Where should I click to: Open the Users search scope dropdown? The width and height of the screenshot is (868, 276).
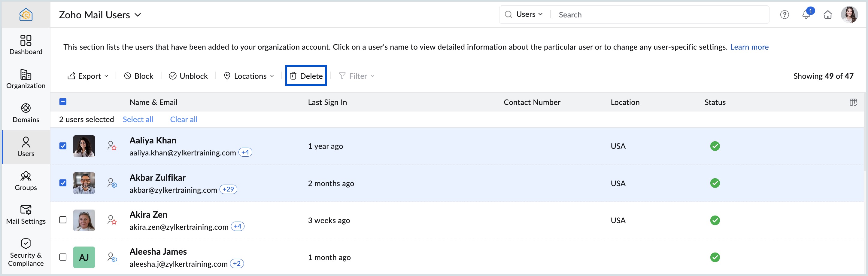tap(529, 14)
